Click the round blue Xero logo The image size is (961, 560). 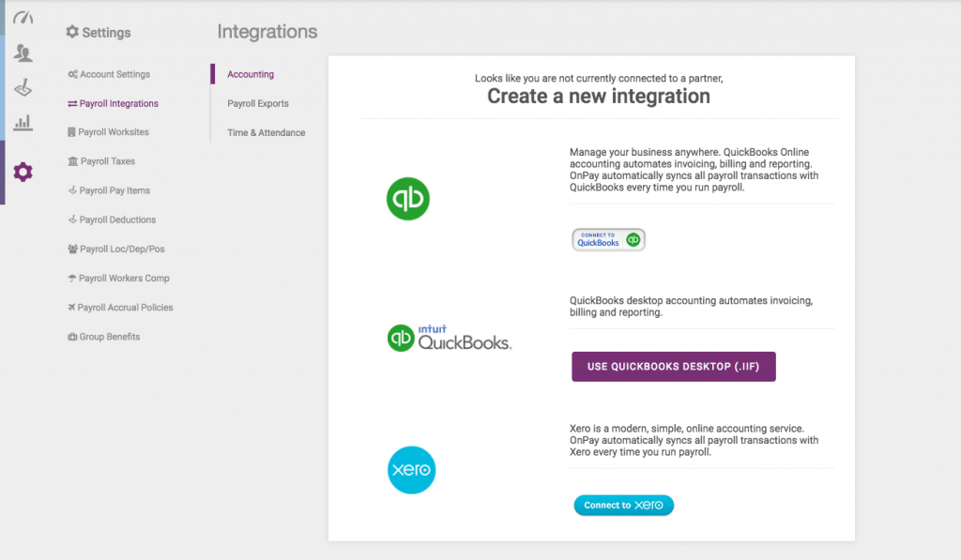[x=411, y=470]
